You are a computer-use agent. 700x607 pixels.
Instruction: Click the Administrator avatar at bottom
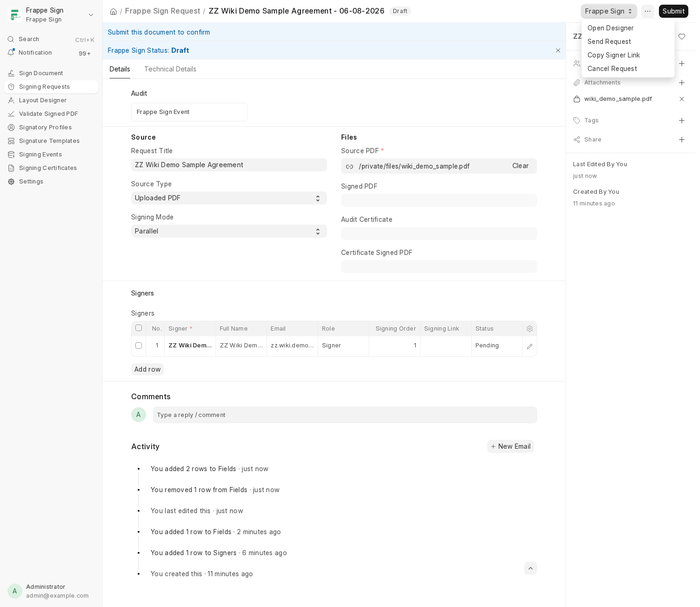[x=15, y=591]
